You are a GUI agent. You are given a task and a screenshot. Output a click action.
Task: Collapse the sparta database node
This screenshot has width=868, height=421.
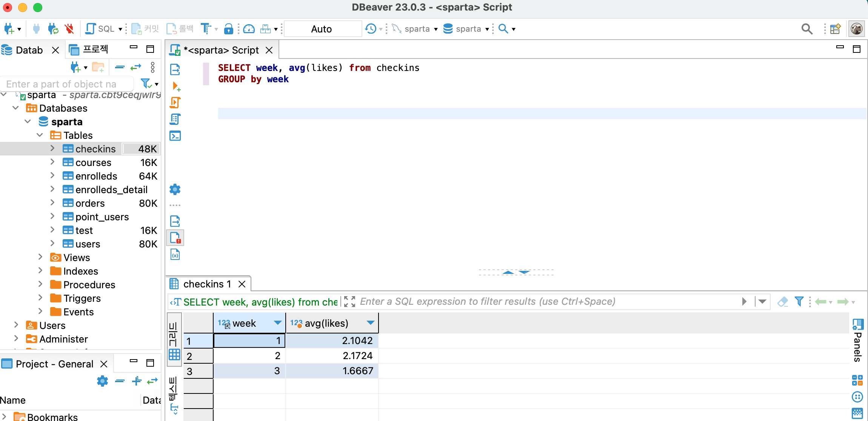(28, 121)
